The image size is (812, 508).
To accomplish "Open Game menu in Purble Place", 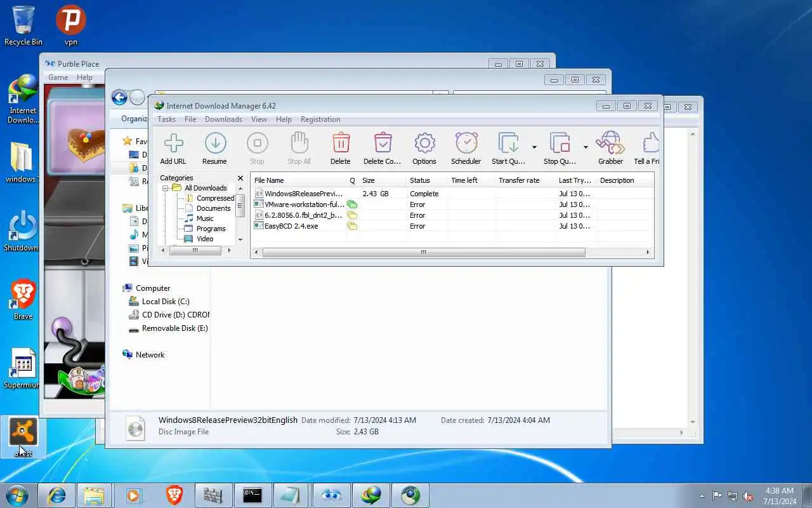I will click(x=58, y=77).
